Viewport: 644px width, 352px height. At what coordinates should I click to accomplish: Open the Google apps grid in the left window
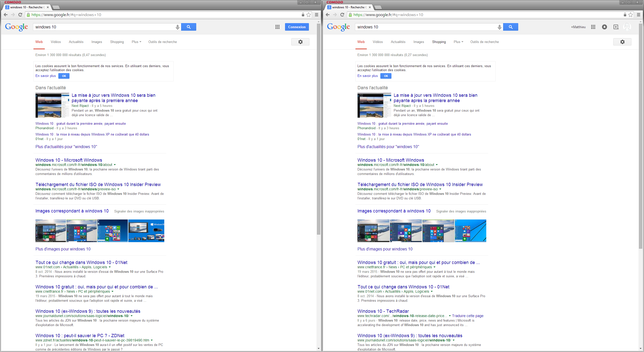point(277,27)
